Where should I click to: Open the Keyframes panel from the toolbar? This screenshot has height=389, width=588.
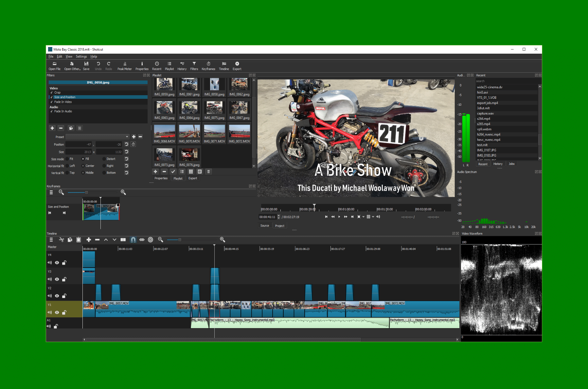pos(208,66)
